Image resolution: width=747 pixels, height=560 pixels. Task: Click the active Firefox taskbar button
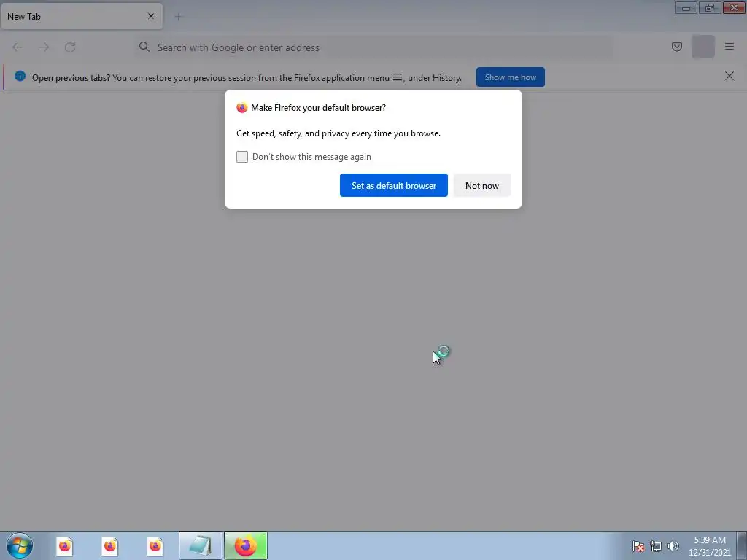click(x=246, y=545)
